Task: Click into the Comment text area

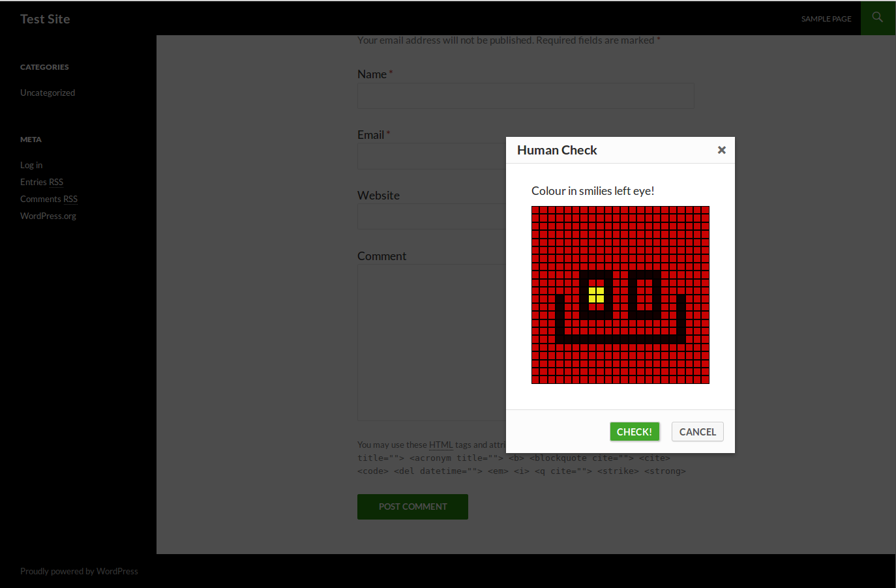Action: click(432, 342)
